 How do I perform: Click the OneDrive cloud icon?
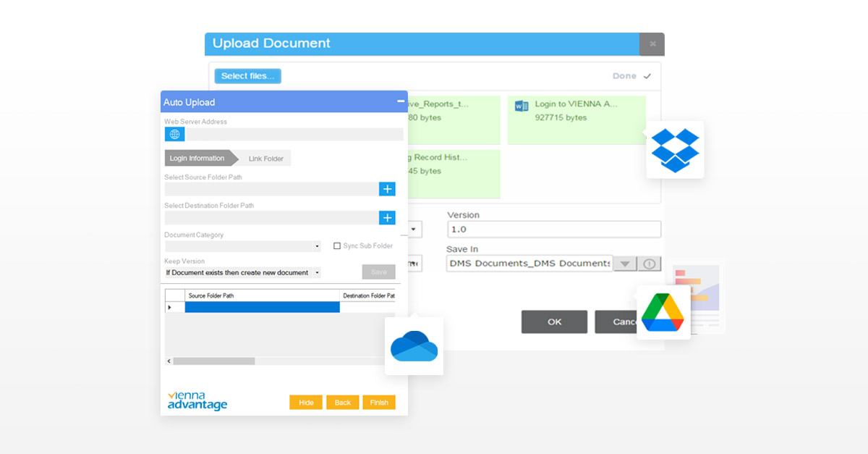pyautogui.click(x=414, y=346)
